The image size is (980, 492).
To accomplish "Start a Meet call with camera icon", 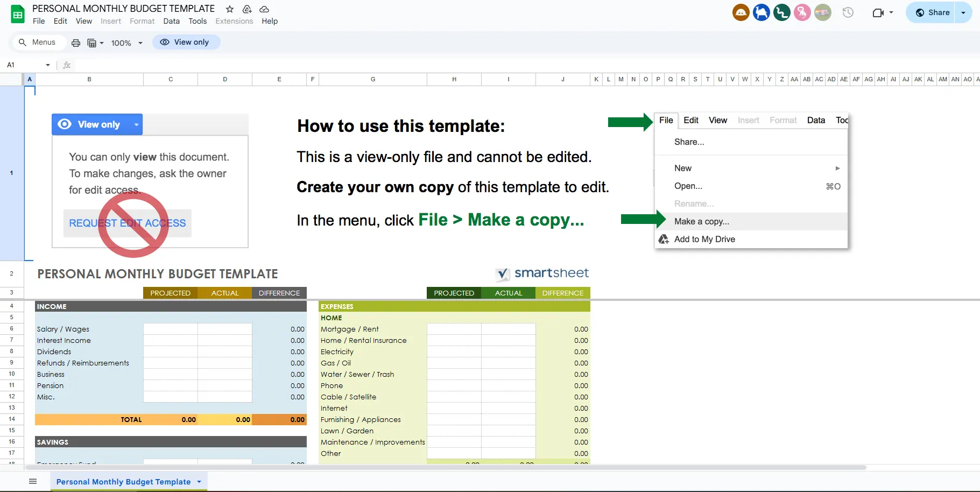I will (882, 12).
